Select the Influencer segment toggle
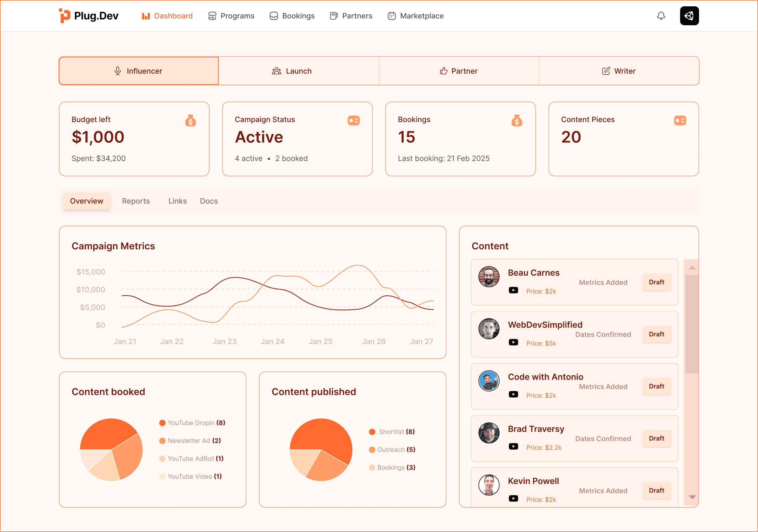Viewport: 758px width, 532px height. [x=139, y=71]
